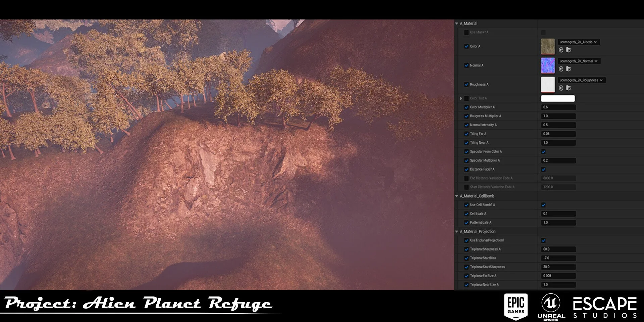
Task: Uncheck Color Multiplier A override checkbox
Action: tap(466, 107)
